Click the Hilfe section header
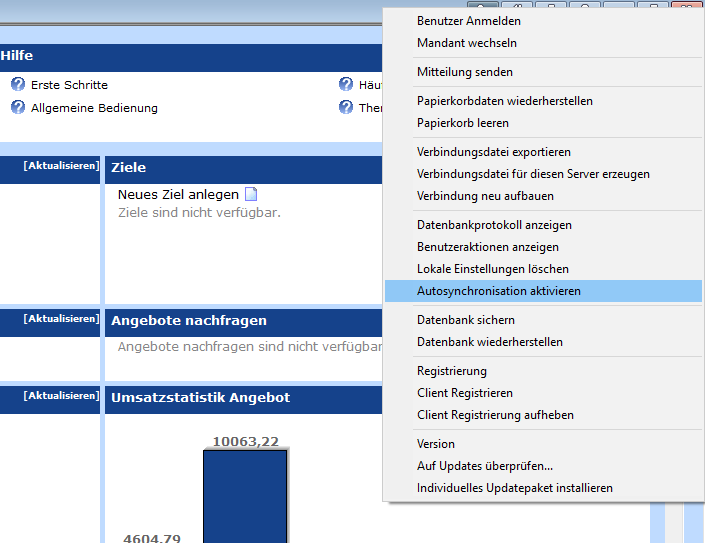This screenshot has width=705, height=543. pyautogui.click(x=191, y=58)
